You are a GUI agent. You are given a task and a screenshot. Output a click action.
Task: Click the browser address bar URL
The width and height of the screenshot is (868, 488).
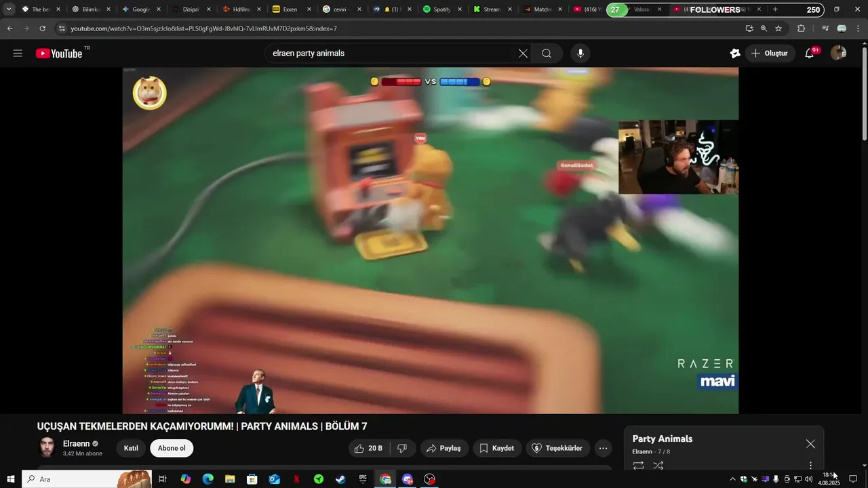(204, 28)
